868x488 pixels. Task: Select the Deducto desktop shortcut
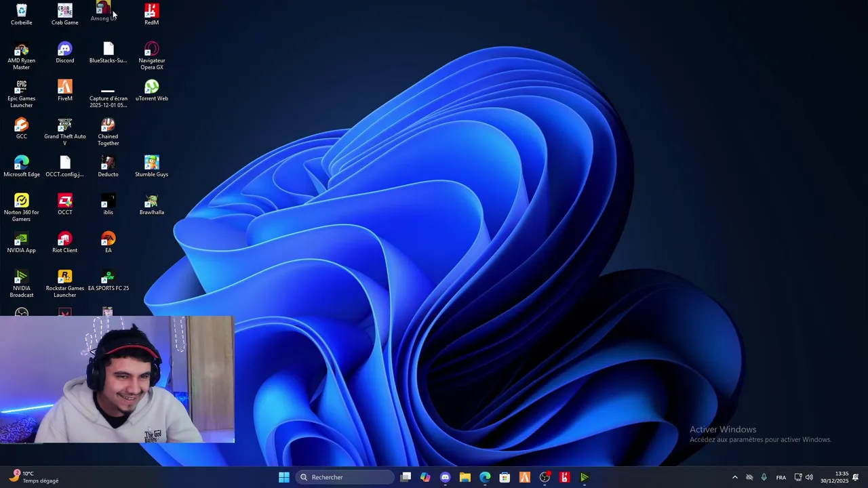tap(108, 167)
